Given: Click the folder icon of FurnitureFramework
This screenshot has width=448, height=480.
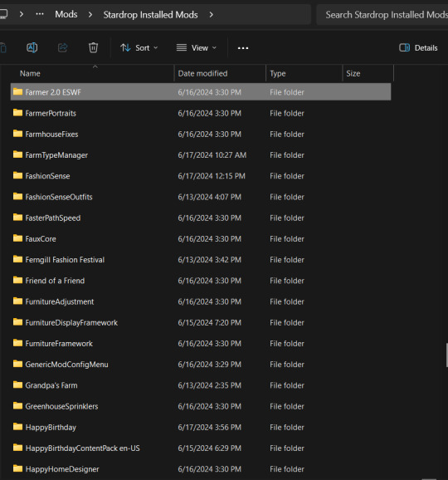Looking at the screenshot, I should 17,343.
